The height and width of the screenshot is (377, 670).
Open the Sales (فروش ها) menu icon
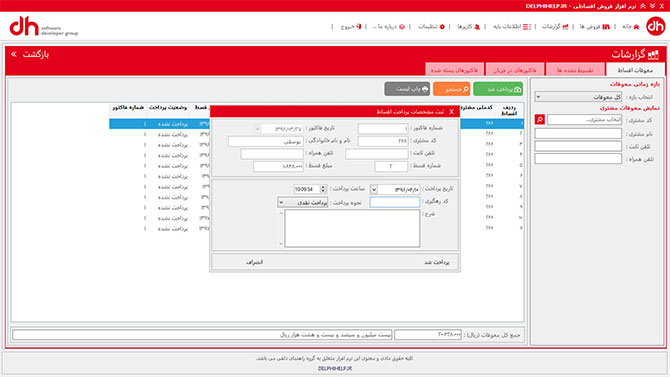pyautogui.click(x=606, y=27)
